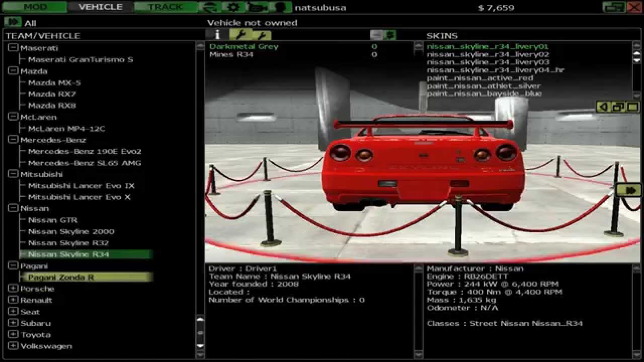
Task: Select skin nissan_skyline_r34_livery03
Action: pyautogui.click(x=488, y=62)
